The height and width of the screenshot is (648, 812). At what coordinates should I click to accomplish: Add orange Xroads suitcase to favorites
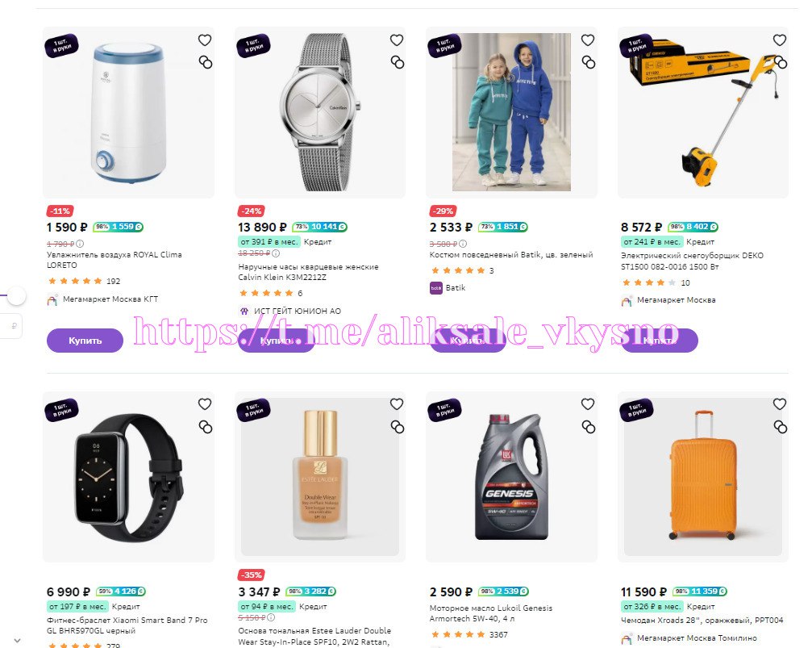click(x=780, y=403)
